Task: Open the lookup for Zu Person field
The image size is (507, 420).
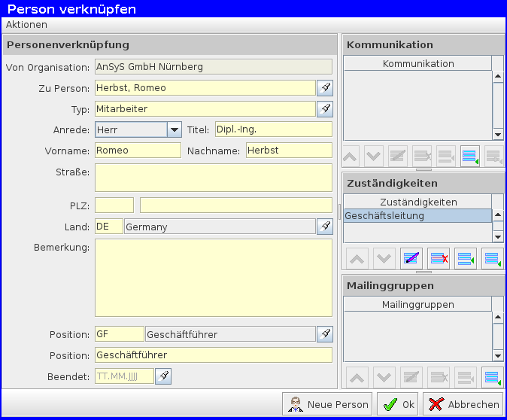Action: pyautogui.click(x=324, y=88)
